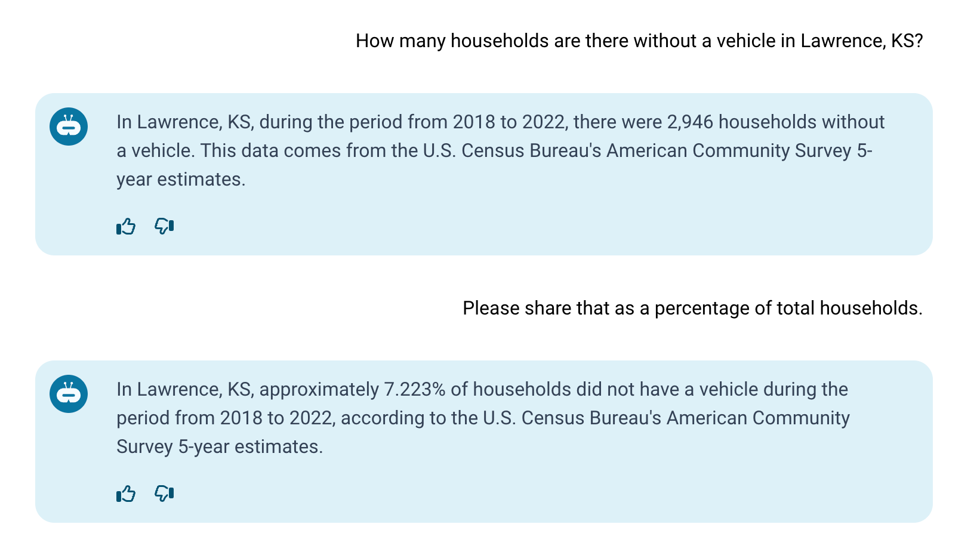Like the 2,946 households answer with thumbs up
This screenshot has height=555, width=980.
click(126, 226)
